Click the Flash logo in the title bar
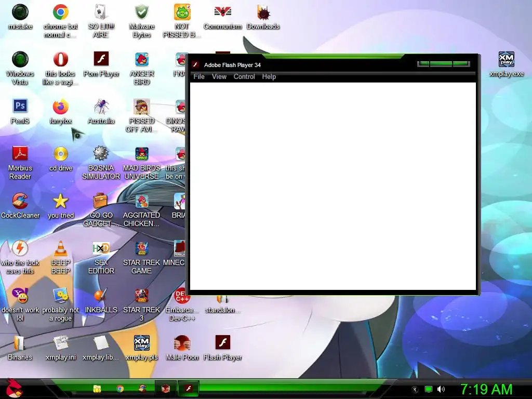This screenshot has height=399, width=532. tap(195, 65)
